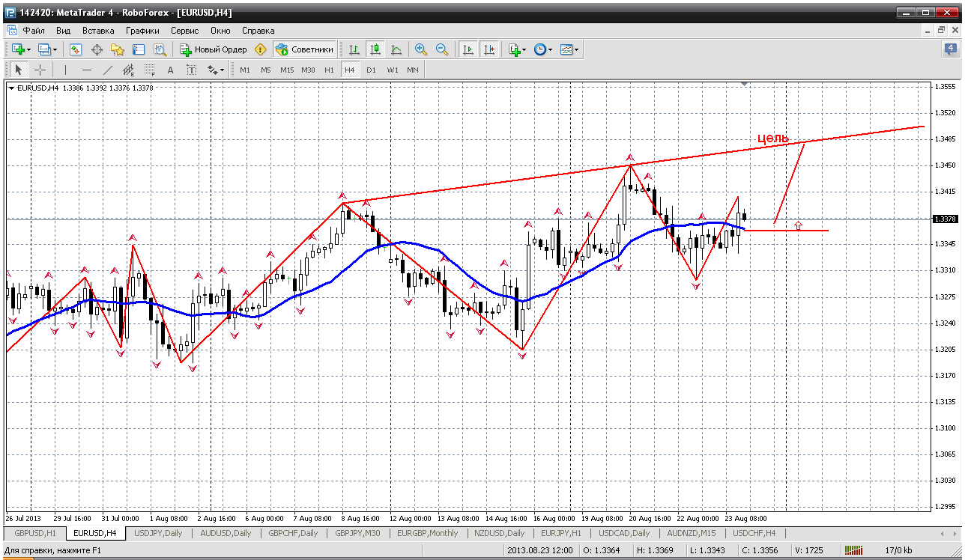Viewport: 965px width, 560px height.
Task: Switch chart to line chart mode
Action: 396,49
